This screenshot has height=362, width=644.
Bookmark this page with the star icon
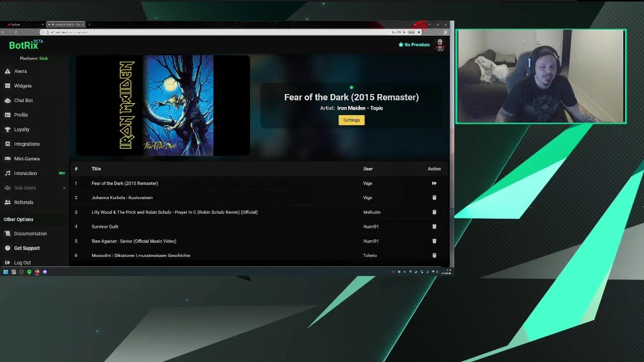[x=419, y=32]
